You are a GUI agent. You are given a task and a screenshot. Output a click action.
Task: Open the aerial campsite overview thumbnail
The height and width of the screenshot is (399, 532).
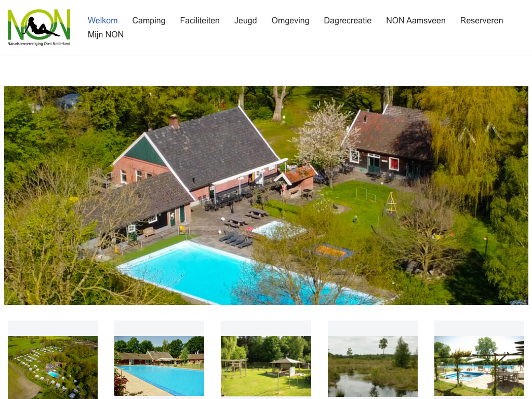pyautogui.click(x=52, y=367)
